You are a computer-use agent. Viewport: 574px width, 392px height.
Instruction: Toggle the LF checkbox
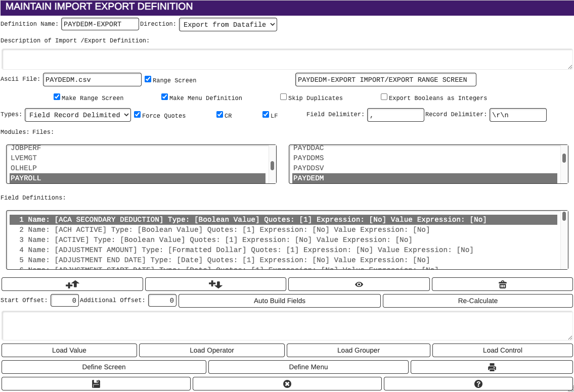click(266, 114)
